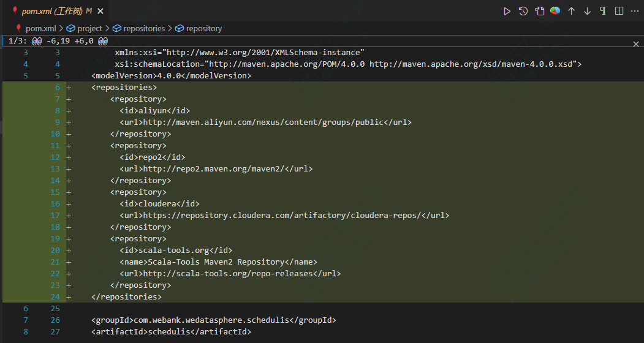This screenshot has width=644, height=343.
Task: Click the repositories breadcrumb cube icon
Action: (116, 28)
